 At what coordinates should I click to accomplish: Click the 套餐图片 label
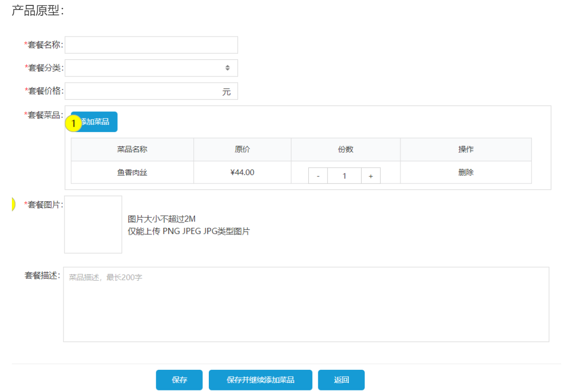(44, 205)
